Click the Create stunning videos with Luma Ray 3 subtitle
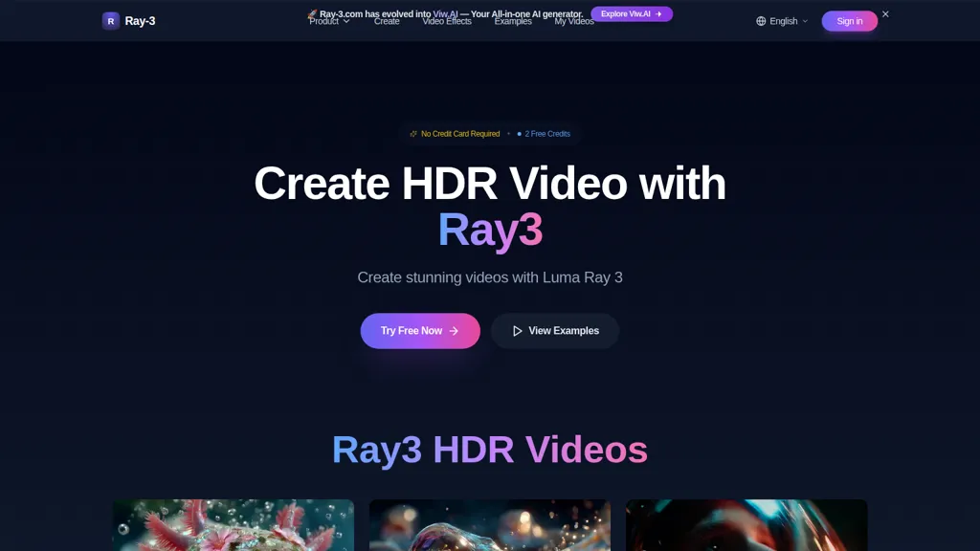Viewport: 980px width, 551px height. click(490, 277)
